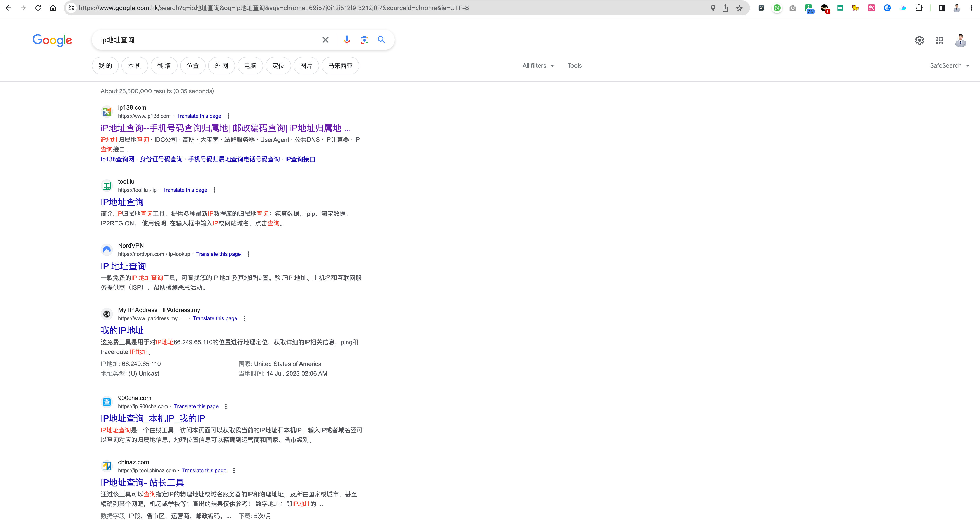Translate the NordVPN result page
Screen dimensions: 980x531
point(218,254)
